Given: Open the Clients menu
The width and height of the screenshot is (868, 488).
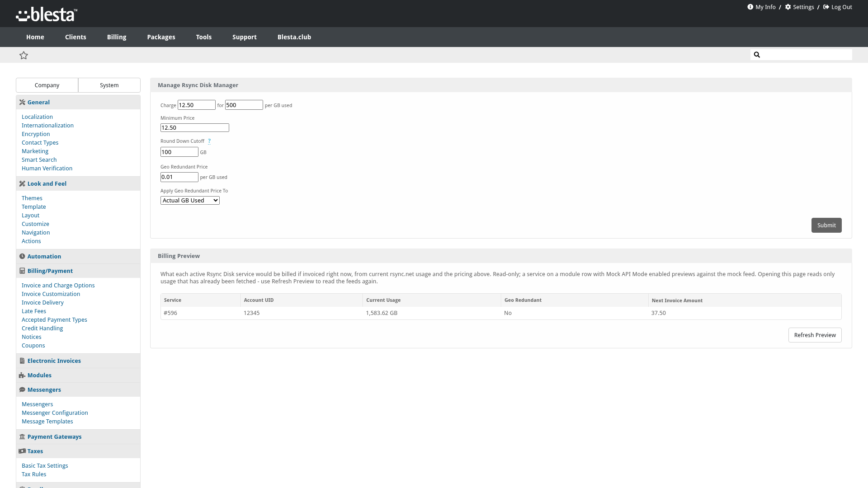Looking at the screenshot, I should click(x=75, y=37).
